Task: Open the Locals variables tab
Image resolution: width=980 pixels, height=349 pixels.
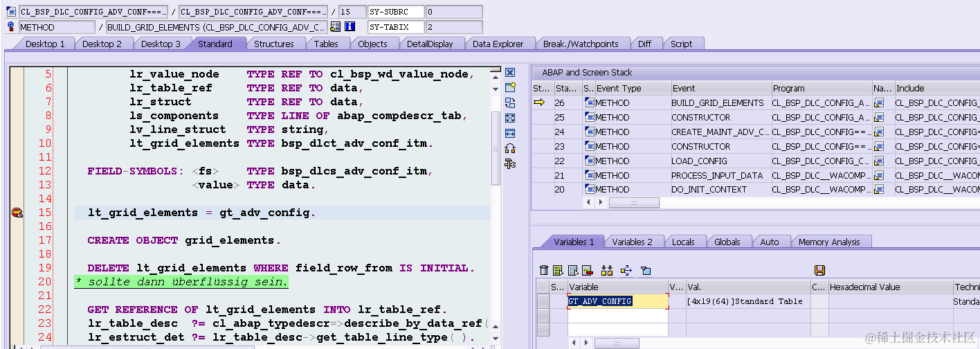Action: 683,242
